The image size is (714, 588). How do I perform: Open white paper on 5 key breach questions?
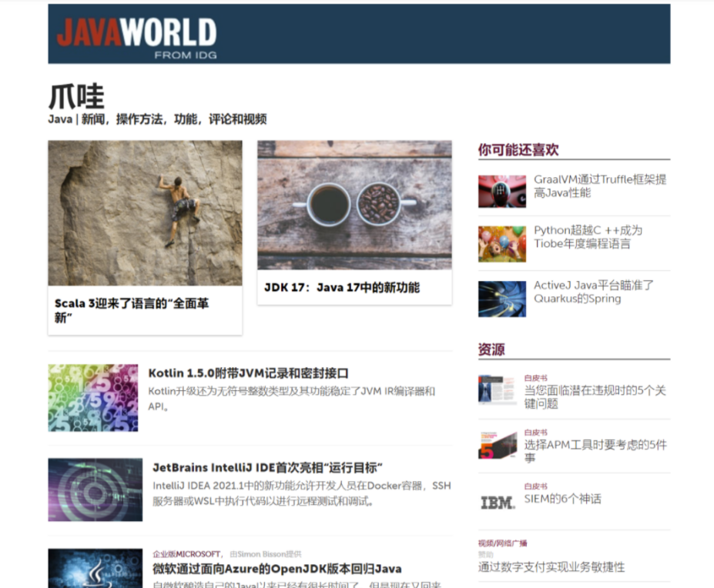coord(595,397)
